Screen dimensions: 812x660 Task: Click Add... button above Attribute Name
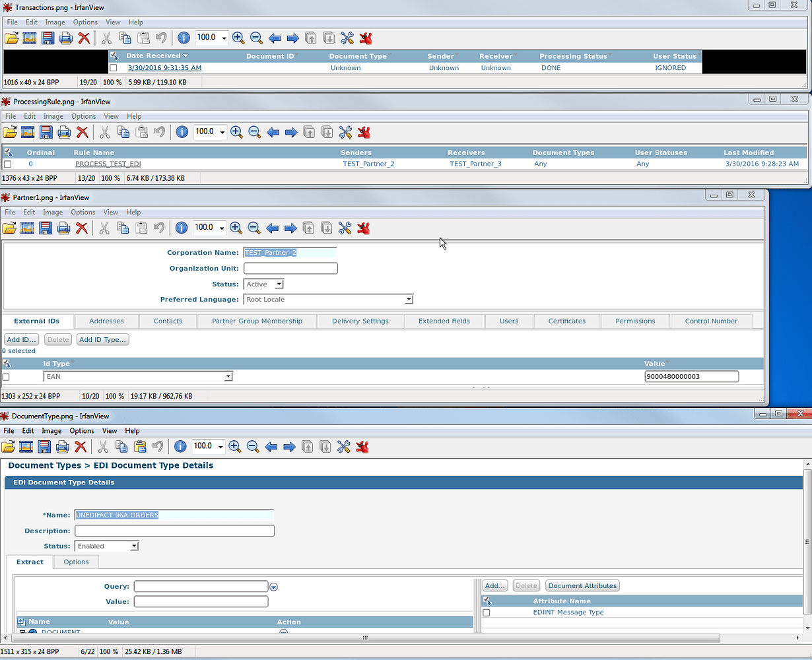(495, 586)
